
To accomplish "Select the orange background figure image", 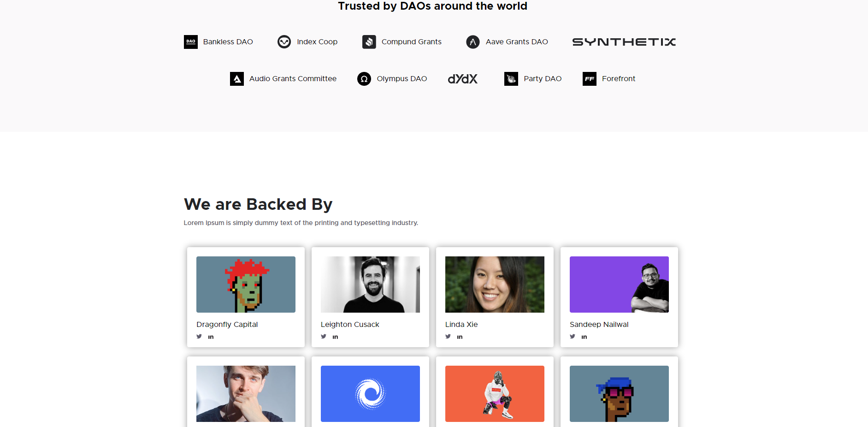I will point(495,394).
